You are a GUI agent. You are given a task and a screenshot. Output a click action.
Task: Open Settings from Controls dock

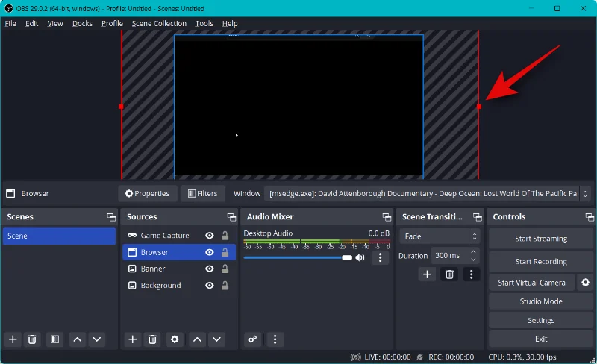(x=541, y=320)
